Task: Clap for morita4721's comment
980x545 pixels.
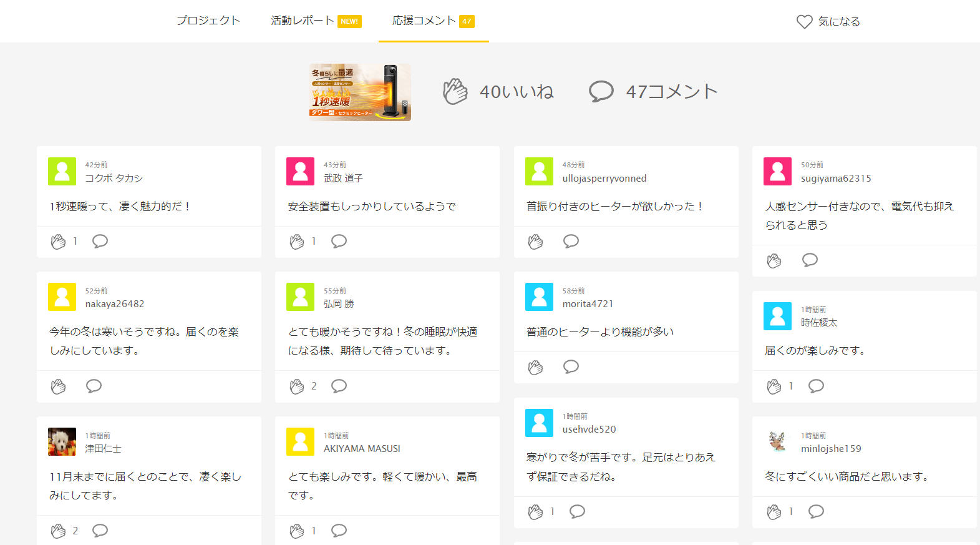Action: (x=535, y=367)
